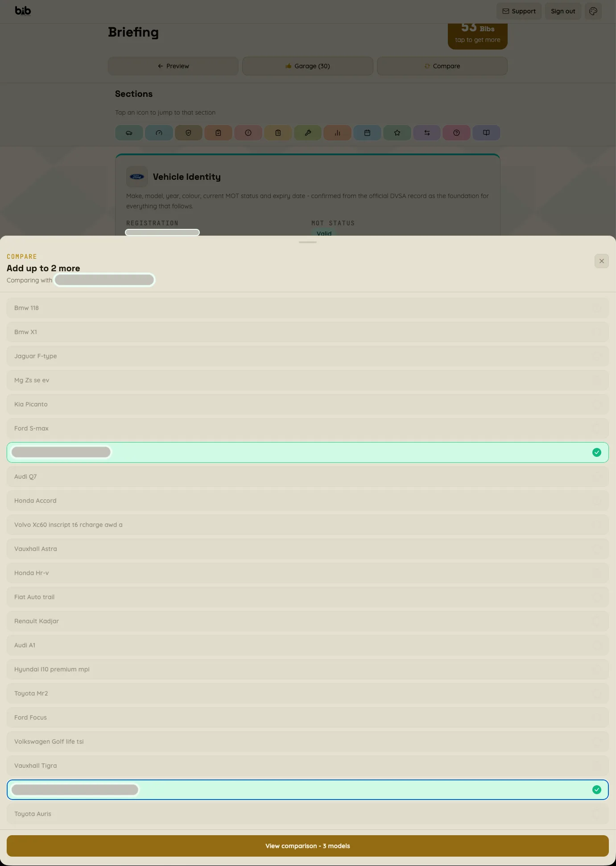Click the Sections heading
Screen dimensions: 616x866
(134, 94)
